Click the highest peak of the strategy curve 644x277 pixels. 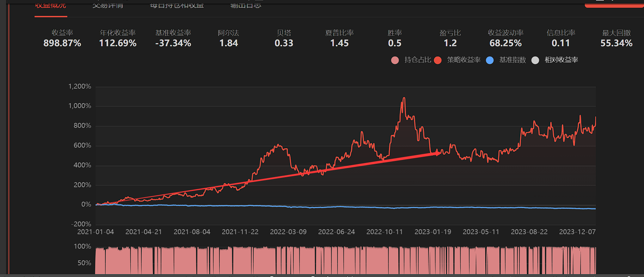404,98
